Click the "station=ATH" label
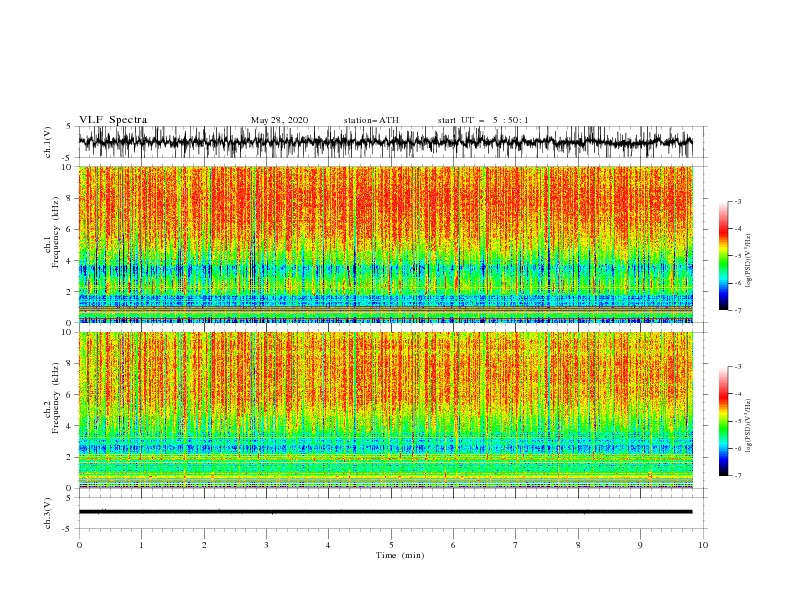792x612 pixels. click(x=371, y=120)
